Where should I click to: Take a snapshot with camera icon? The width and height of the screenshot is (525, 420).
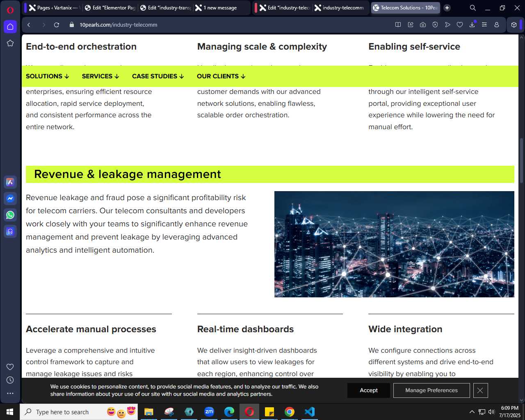click(x=423, y=25)
